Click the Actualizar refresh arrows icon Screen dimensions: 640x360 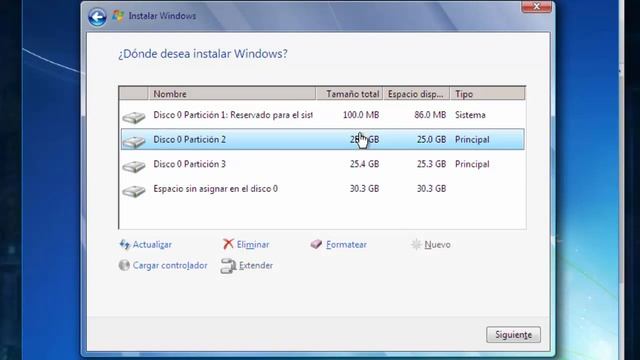pyautogui.click(x=124, y=244)
